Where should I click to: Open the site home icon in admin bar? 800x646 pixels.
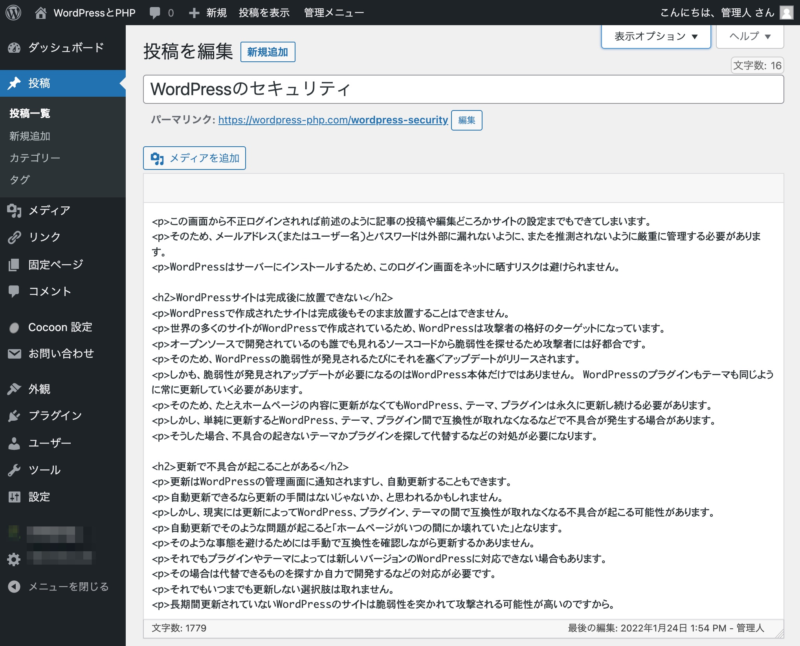[41, 13]
